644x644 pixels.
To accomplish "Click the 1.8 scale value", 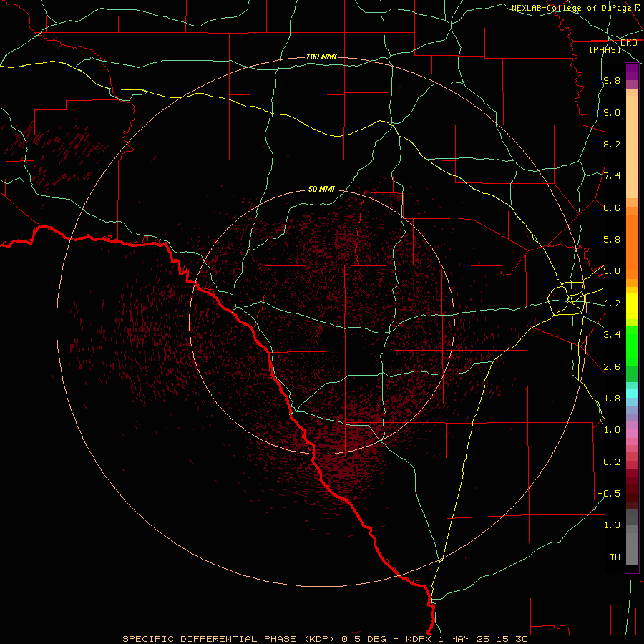I will point(612,399).
